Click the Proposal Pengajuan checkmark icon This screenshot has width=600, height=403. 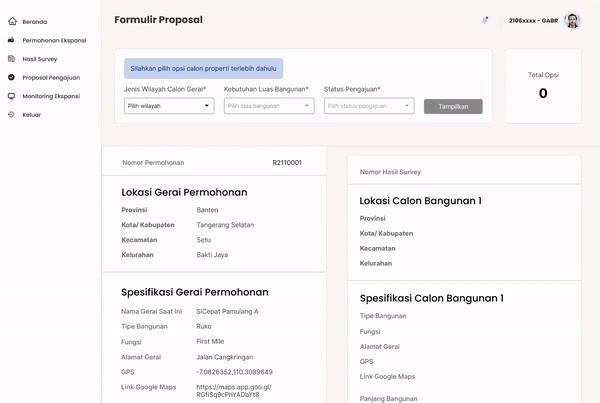pos(11,77)
